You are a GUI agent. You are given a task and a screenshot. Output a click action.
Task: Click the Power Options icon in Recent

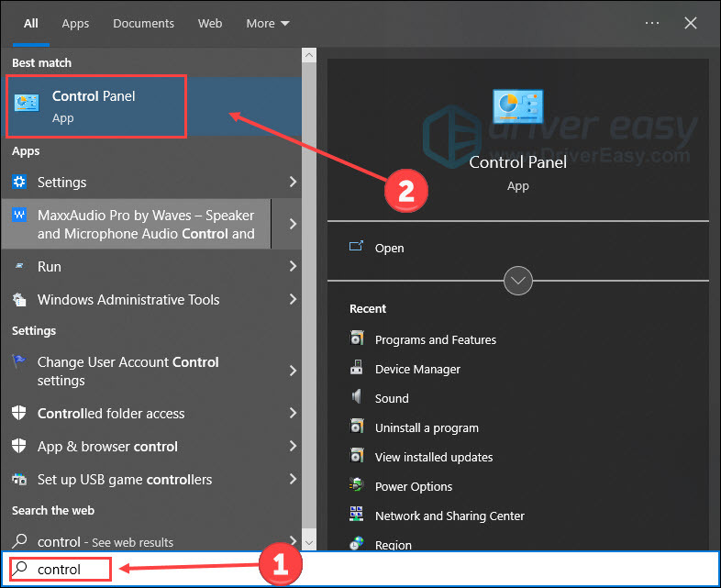tap(357, 486)
